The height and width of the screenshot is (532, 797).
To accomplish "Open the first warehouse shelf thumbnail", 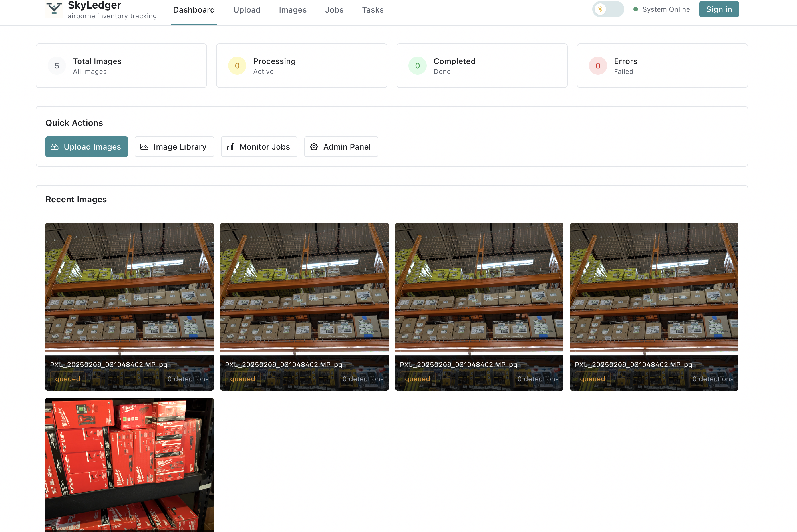I will 129,288.
